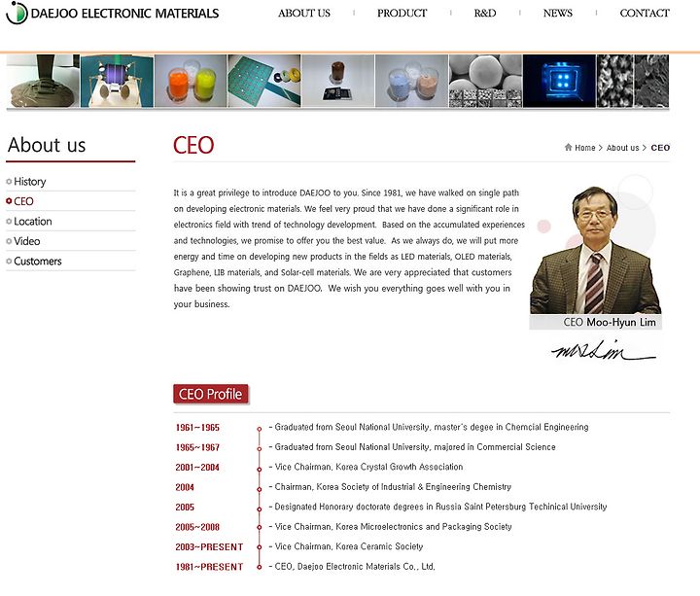This screenshot has height=596, width=700.
Task: Open the CONTACT menu
Action: tap(645, 14)
